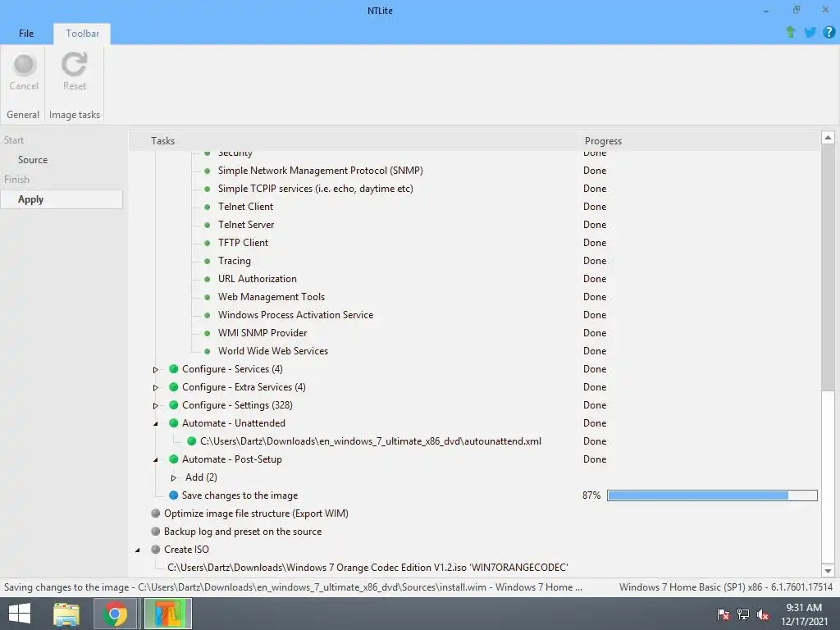This screenshot has height=630, width=840.
Task: Click the Reset icon in the toolbar
Action: coord(74,65)
